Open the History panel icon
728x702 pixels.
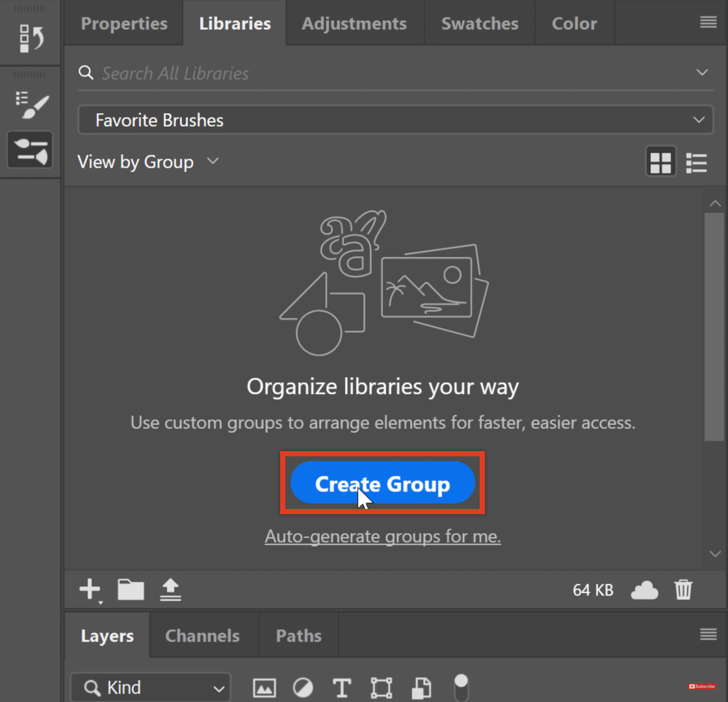pyautogui.click(x=31, y=38)
